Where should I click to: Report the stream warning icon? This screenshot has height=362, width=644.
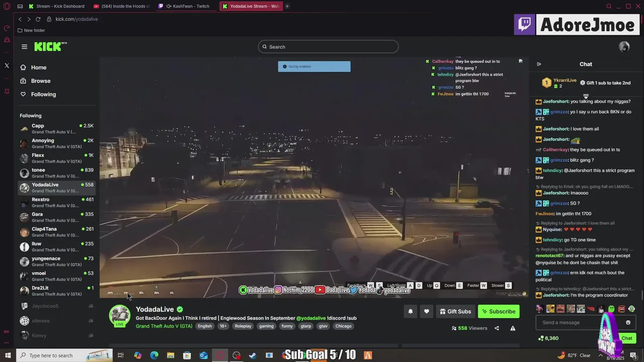[x=513, y=328]
